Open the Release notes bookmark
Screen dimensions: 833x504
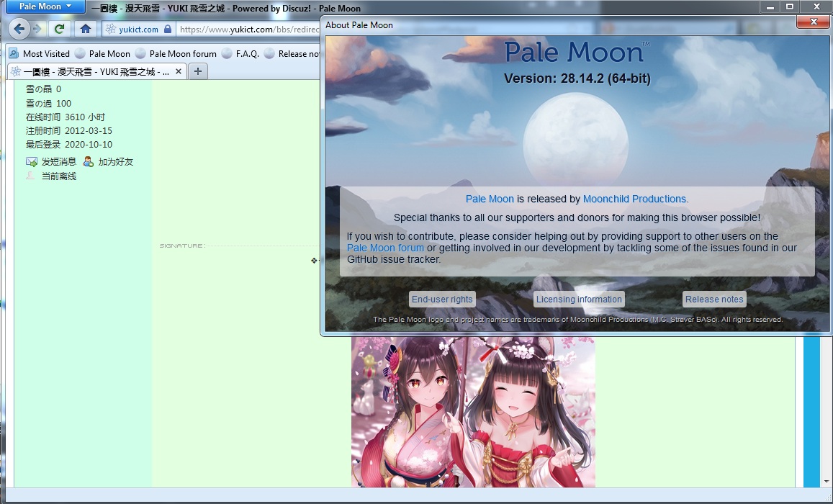292,53
